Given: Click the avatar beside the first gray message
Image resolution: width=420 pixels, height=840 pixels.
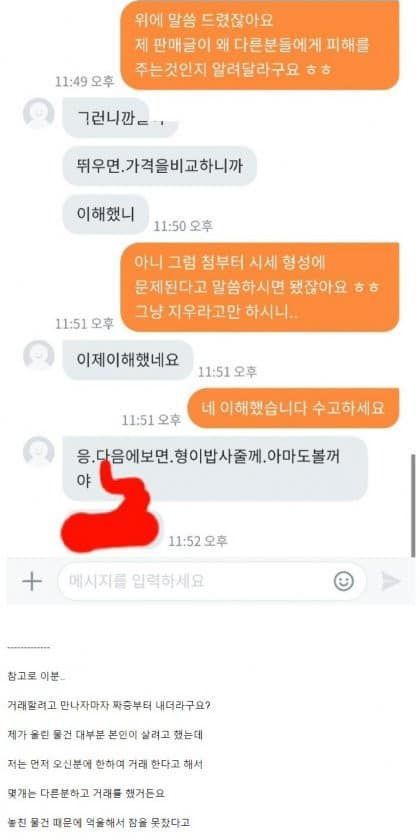Looking at the screenshot, I should point(39,114).
